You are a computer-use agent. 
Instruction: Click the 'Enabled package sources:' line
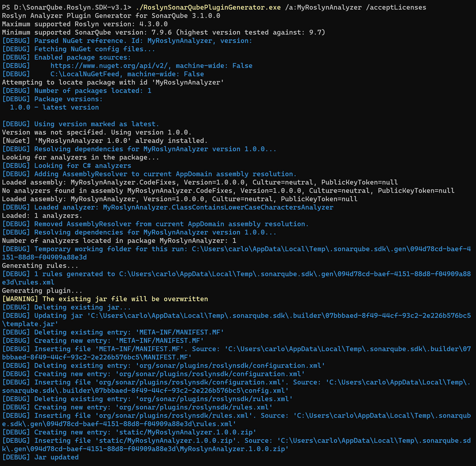point(67,57)
